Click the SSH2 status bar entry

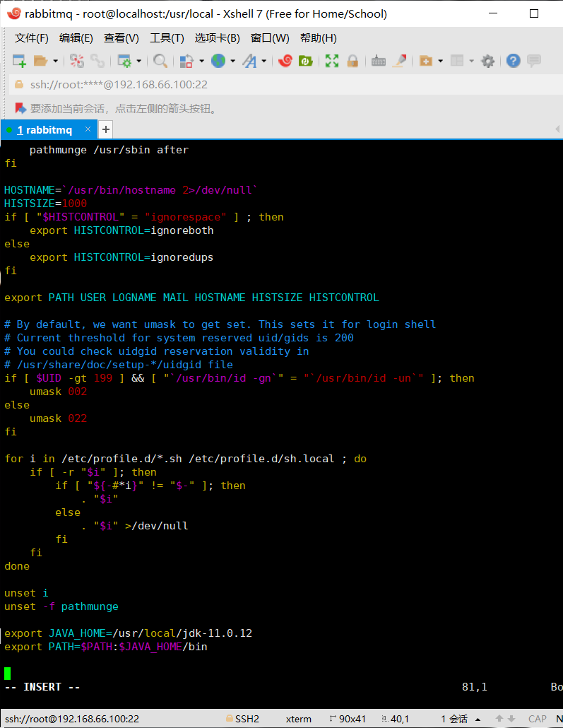(242, 719)
